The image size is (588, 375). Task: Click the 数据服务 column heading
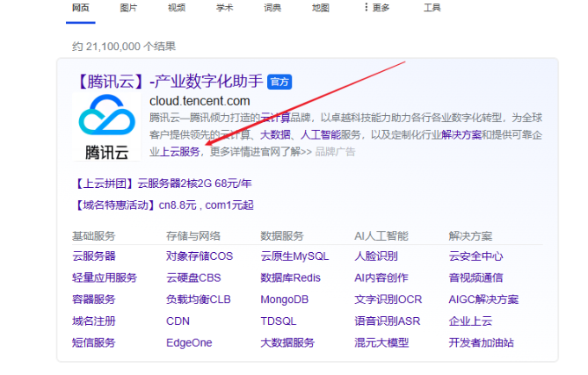pos(282,236)
